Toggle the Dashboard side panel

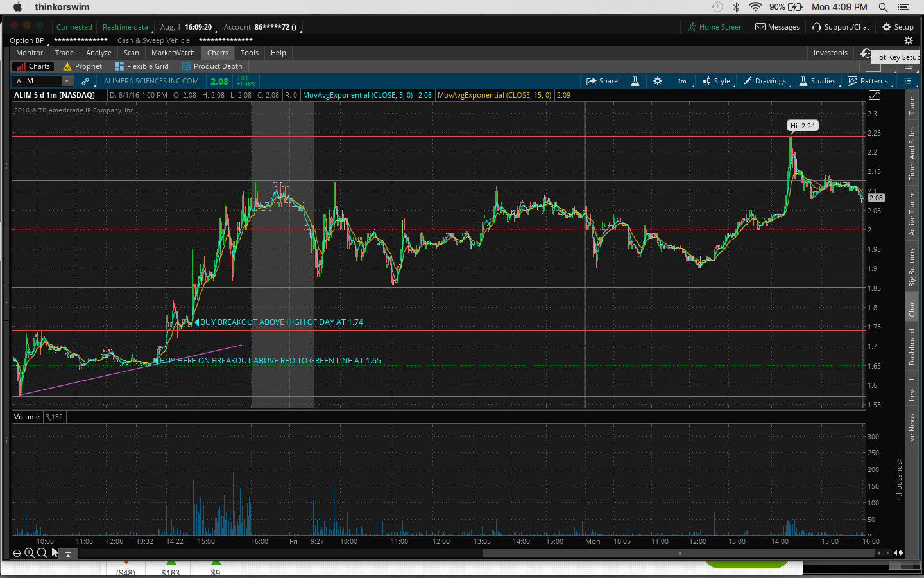coord(912,347)
